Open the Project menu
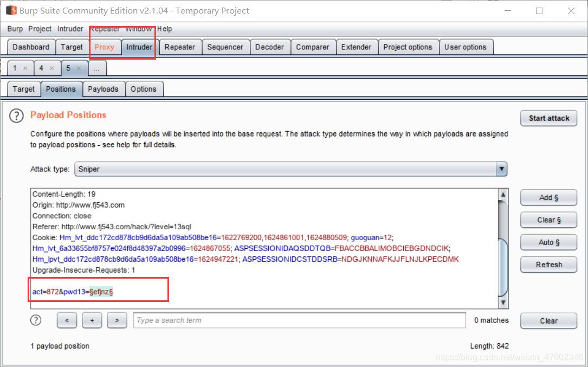This screenshot has width=588, height=367. [40, 29]
